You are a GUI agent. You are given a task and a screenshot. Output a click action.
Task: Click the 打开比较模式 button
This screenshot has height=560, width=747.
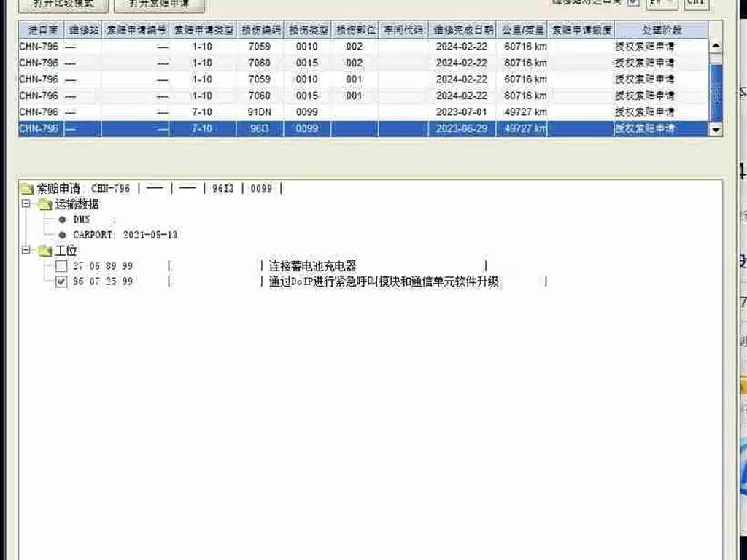pos(64,5)
